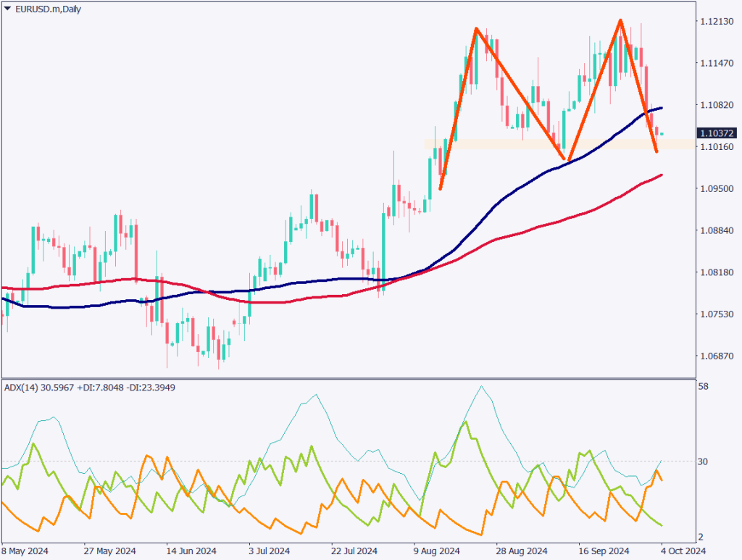This screenshot has width=742, height=560.
Task: Select the red moving average line
Action: coord(507,235)
